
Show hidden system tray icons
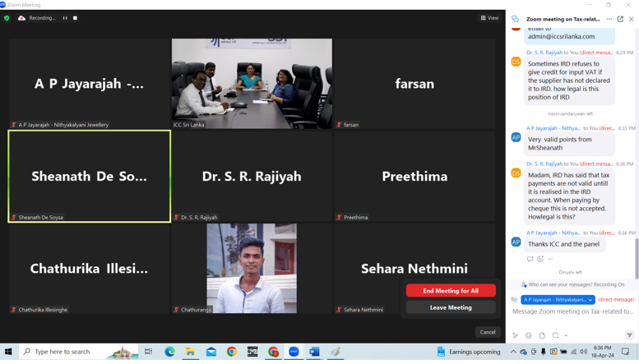tap(513, 352)
